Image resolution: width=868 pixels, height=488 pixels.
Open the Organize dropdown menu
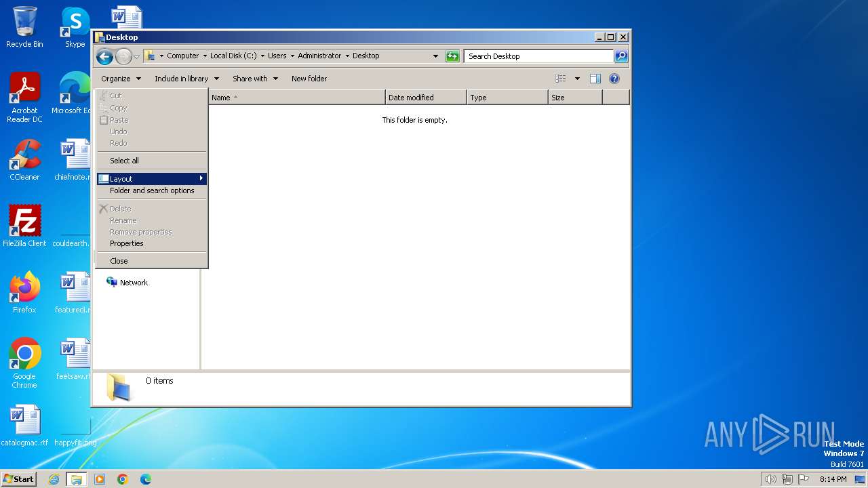click(x=121, y=79)
